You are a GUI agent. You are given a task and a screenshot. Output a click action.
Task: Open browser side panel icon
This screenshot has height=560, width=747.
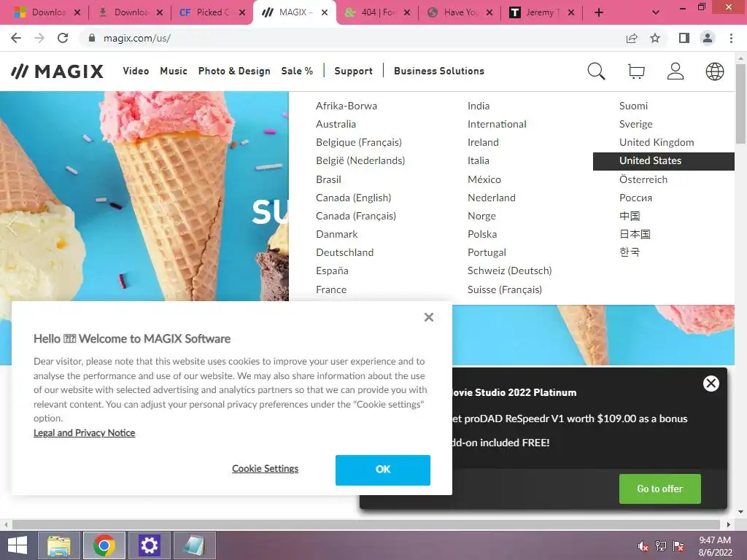coord(684,38)
